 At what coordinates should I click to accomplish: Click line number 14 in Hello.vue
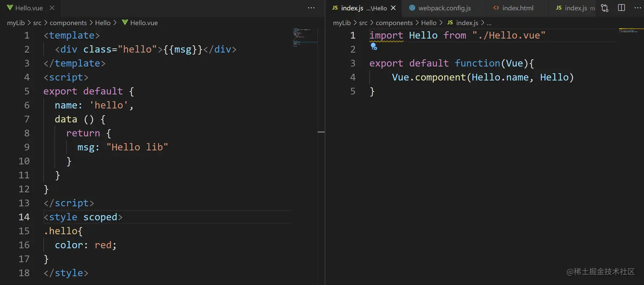24,217
